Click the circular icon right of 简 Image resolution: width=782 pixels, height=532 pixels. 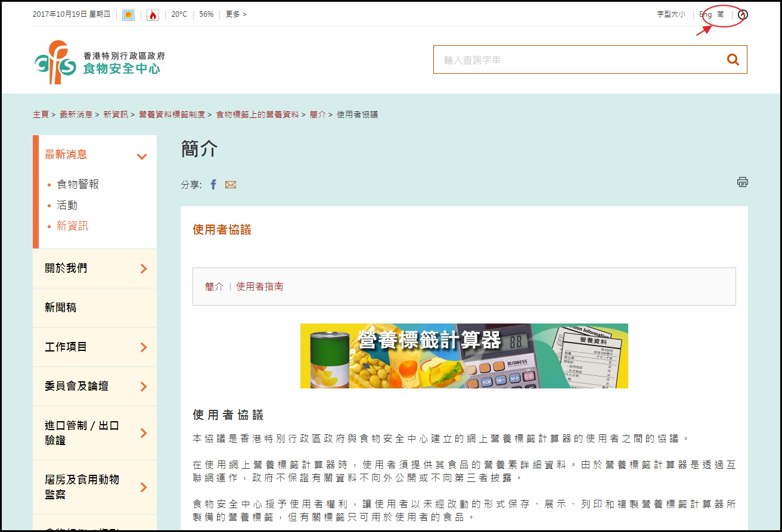tap(742, 14)
